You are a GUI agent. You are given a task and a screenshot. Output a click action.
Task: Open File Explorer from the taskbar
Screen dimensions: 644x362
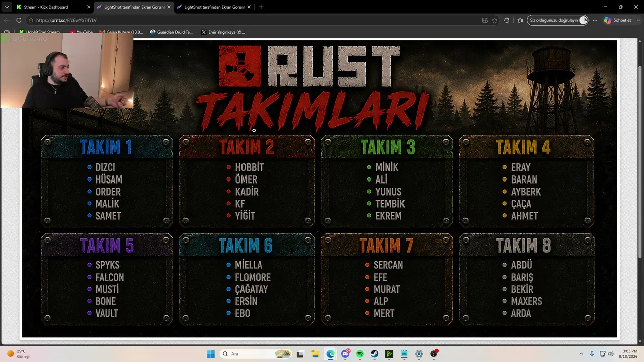click(315, 354)
